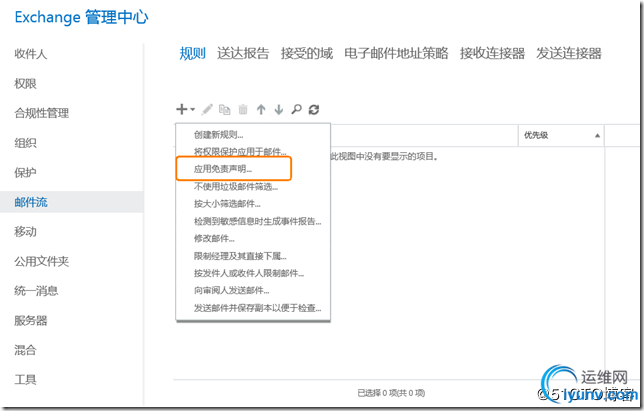Click the 已选择 0 项(共 0 项) status text
The image size is (644, 411).
391,393
